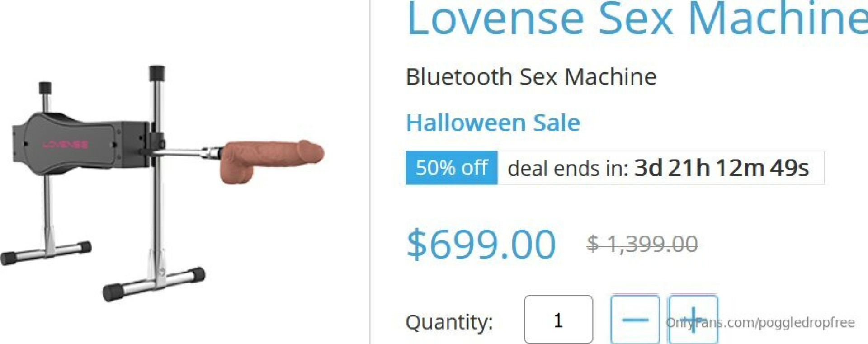Click the crossed-out $1,399.00 original price
The image size is (868, 344).
point(642,244)
